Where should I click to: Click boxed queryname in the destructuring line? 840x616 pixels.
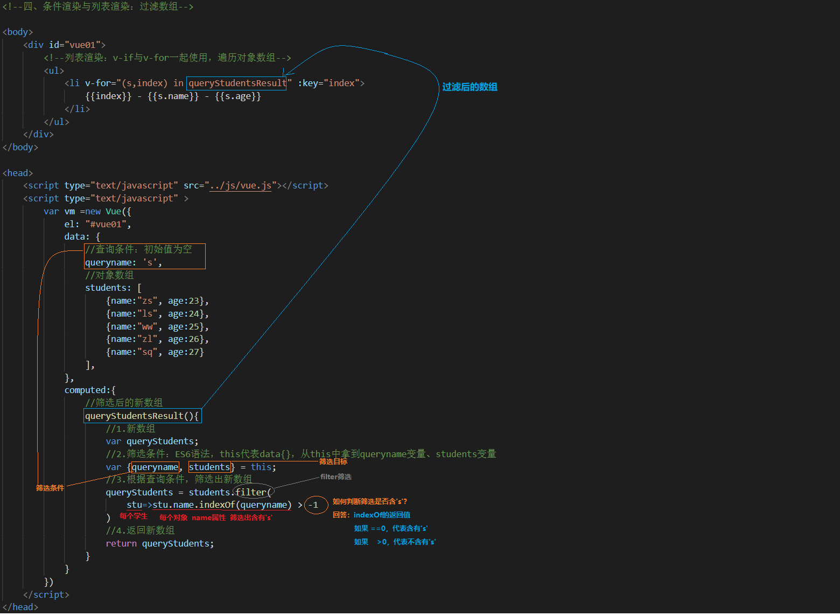point(155,467)
